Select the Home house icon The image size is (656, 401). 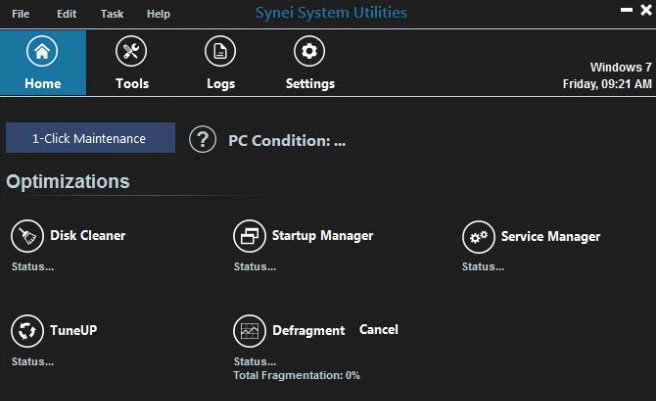pyautogui.click(x=42, y=52)
